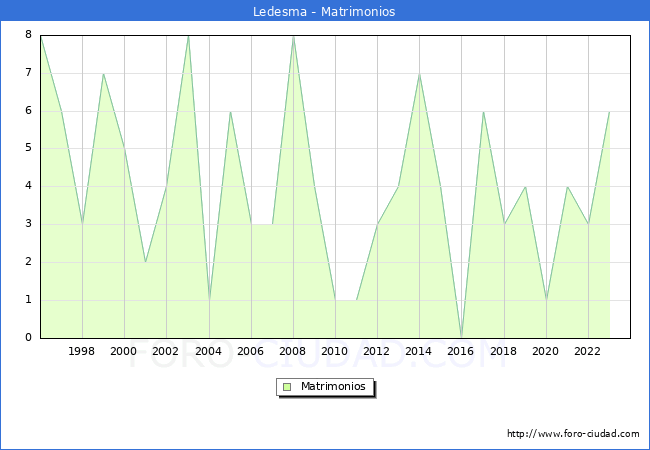Image resolution: width=650 pixels, height=450 pixels.
Task: Click y-axis value 4
Action: click(x=28, y=185)
